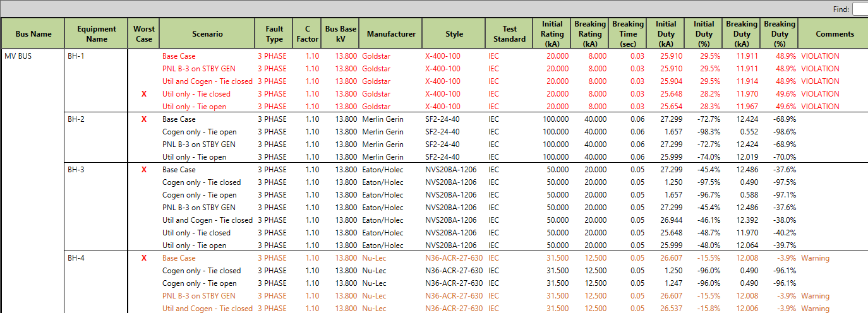Click VIOLATION comment in BH-1 Util only - Tie open row
Image resolution: width=868 pixels, height=313 pixels.
(820, 107)
